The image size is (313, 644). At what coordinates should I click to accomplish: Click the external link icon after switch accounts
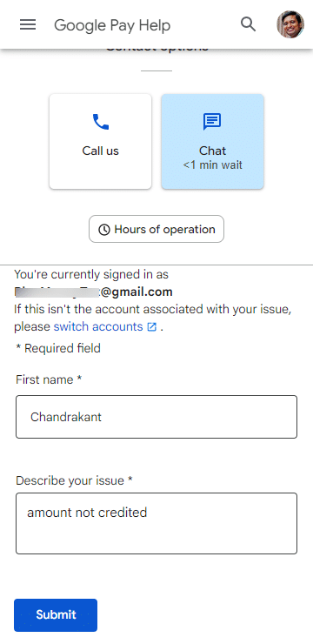(x=152, y=327)
